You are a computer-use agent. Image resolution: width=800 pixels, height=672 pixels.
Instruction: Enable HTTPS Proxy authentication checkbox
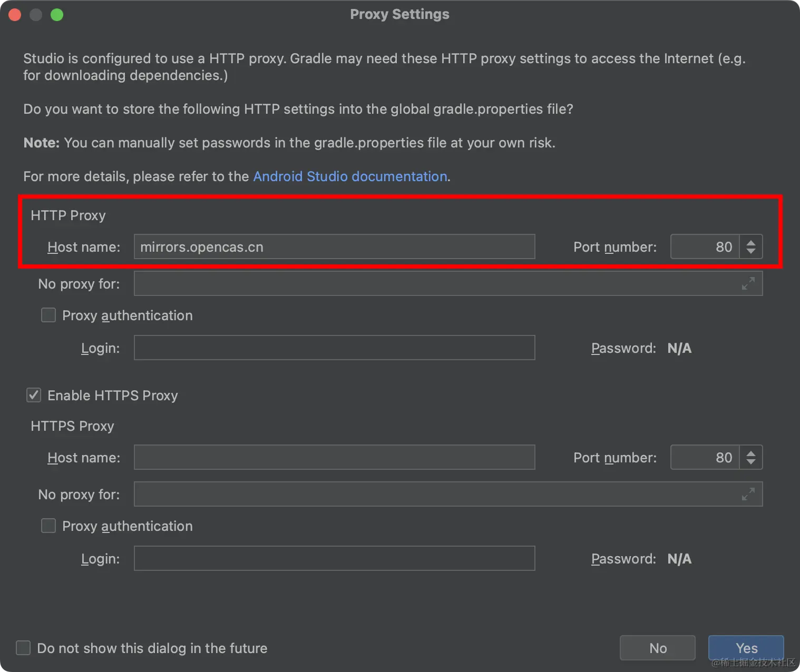(x=48, y=526)
